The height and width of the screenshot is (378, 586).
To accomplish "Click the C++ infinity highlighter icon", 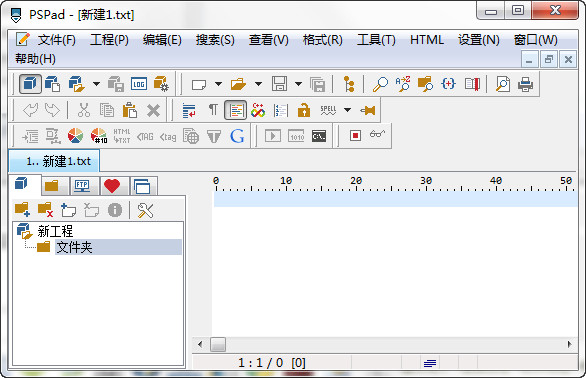I will 258,110.
